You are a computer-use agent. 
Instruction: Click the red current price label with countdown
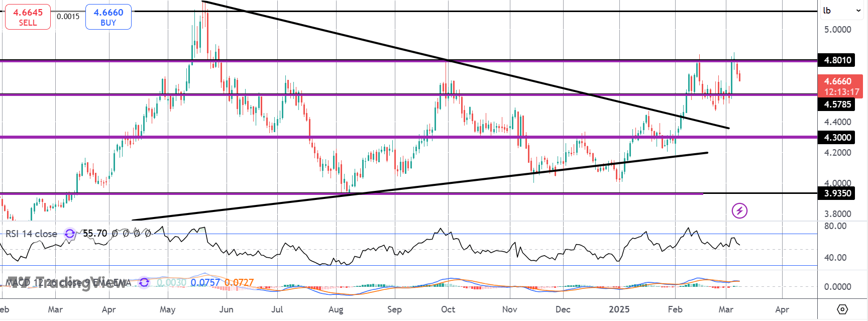click(x=840, y=86)
